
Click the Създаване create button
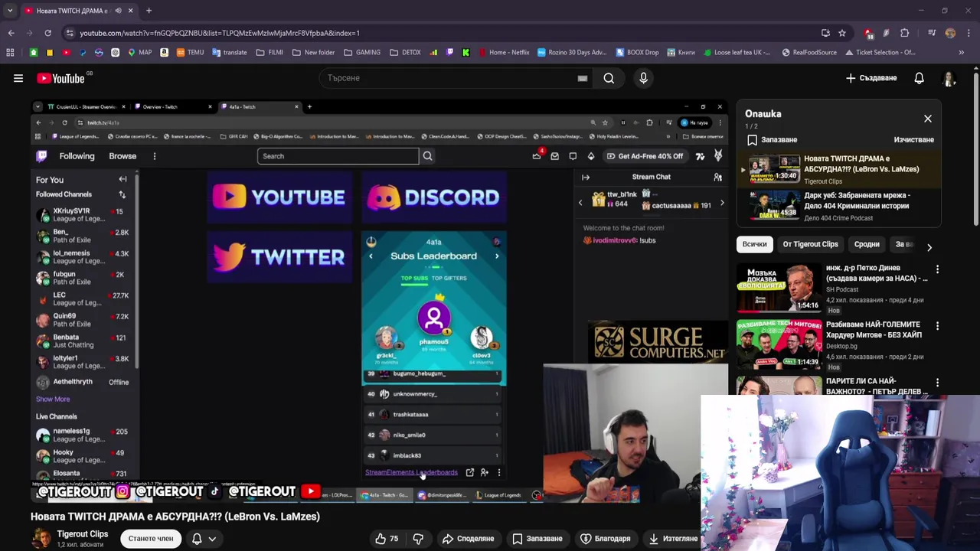tap(871, 78)
